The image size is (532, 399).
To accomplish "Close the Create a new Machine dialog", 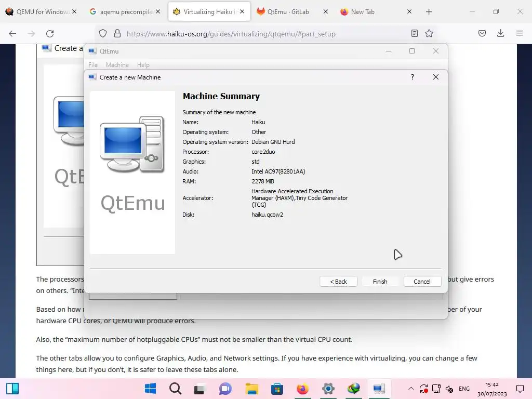I will tap(436, 77).
